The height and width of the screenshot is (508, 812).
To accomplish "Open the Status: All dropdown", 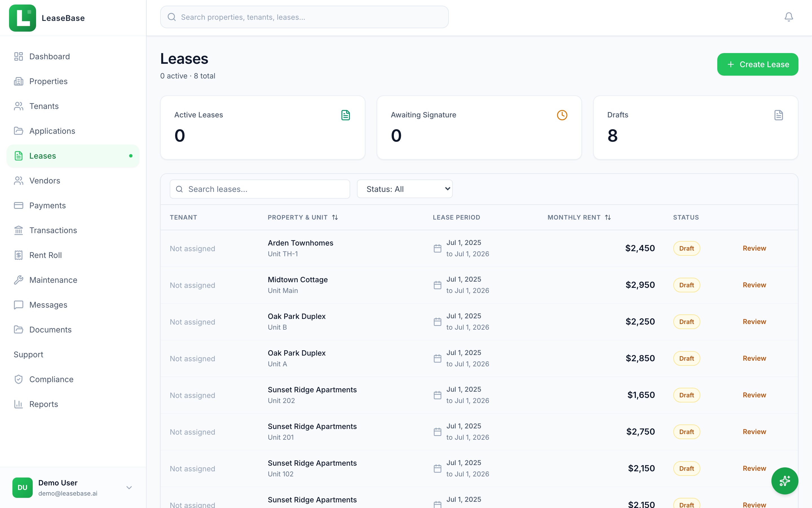I will pos(405,189).
